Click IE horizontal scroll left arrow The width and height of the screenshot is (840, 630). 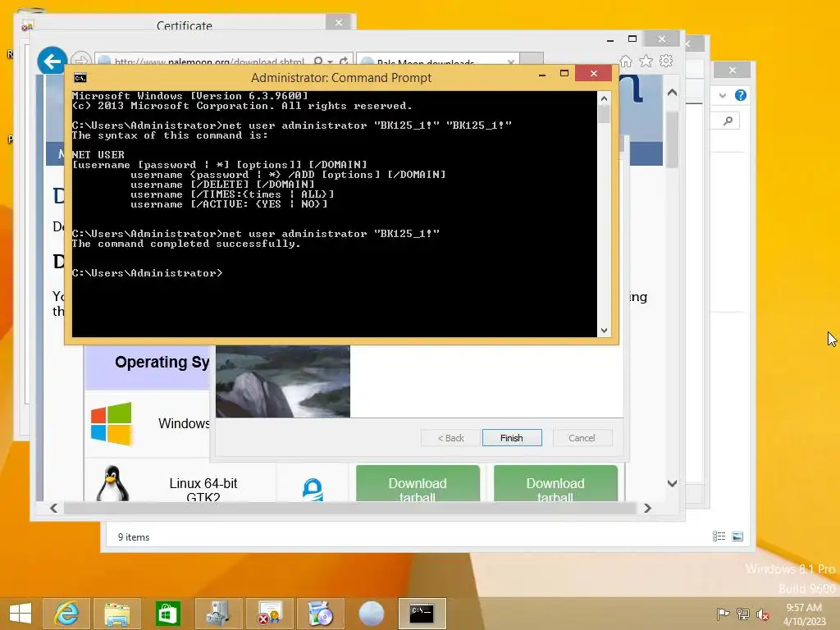[x=53, y=508]
